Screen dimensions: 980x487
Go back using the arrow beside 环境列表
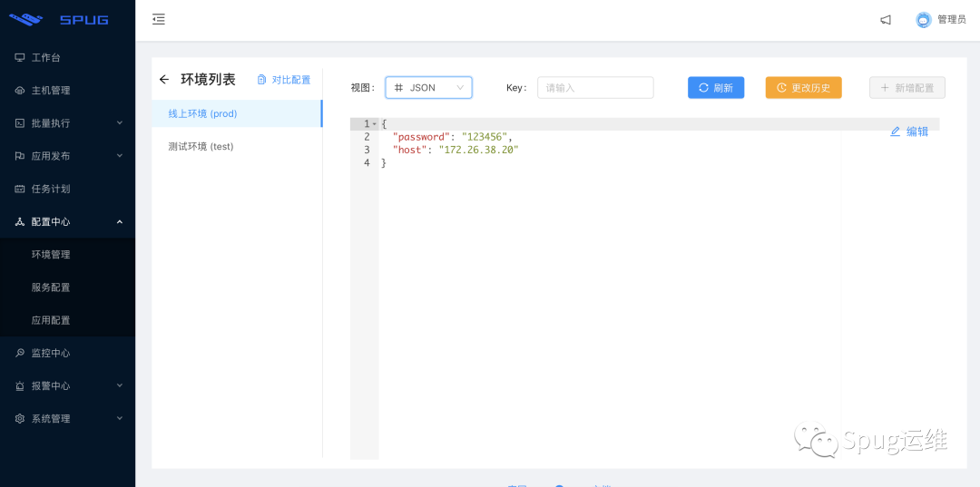(164, 79)
